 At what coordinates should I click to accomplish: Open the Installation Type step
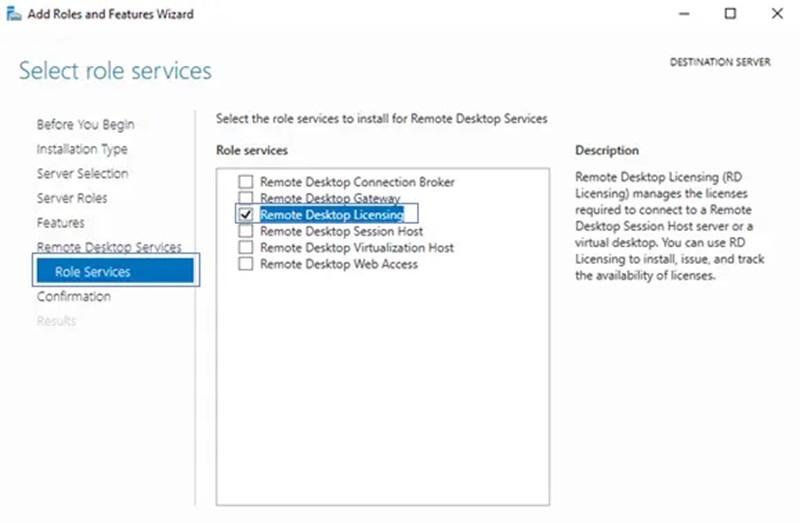[82, 149]
